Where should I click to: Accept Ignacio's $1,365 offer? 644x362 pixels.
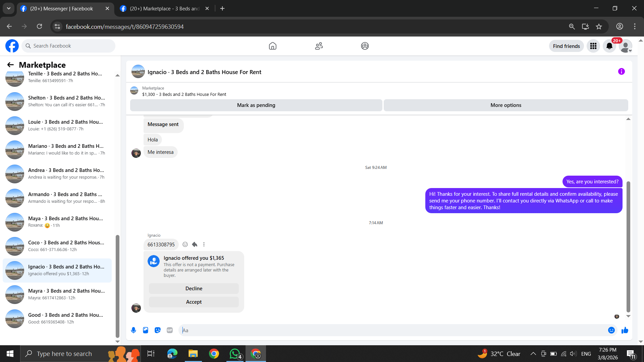click(194, 302)
